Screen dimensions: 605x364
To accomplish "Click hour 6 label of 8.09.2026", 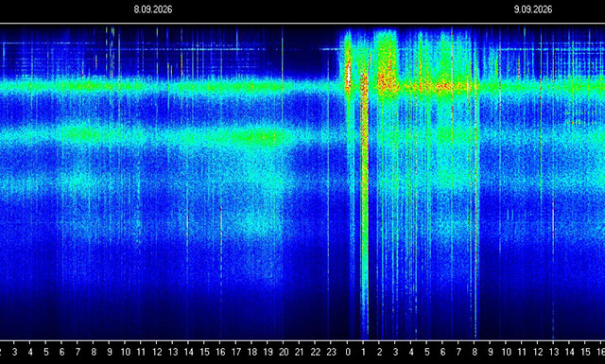I will [61, 352].
